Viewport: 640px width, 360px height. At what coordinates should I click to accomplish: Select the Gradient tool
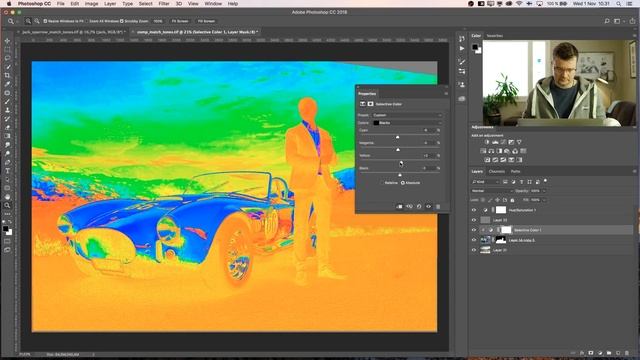click(7, 136)
